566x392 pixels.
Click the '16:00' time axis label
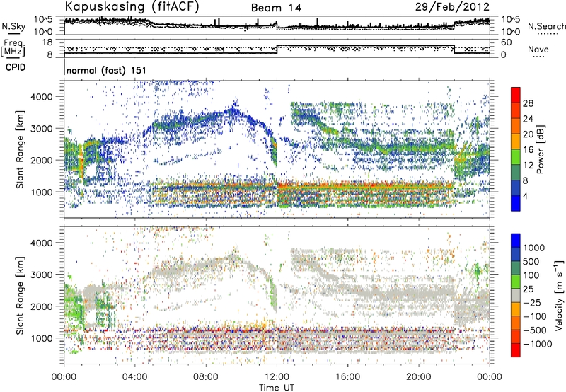coord(347,376)
